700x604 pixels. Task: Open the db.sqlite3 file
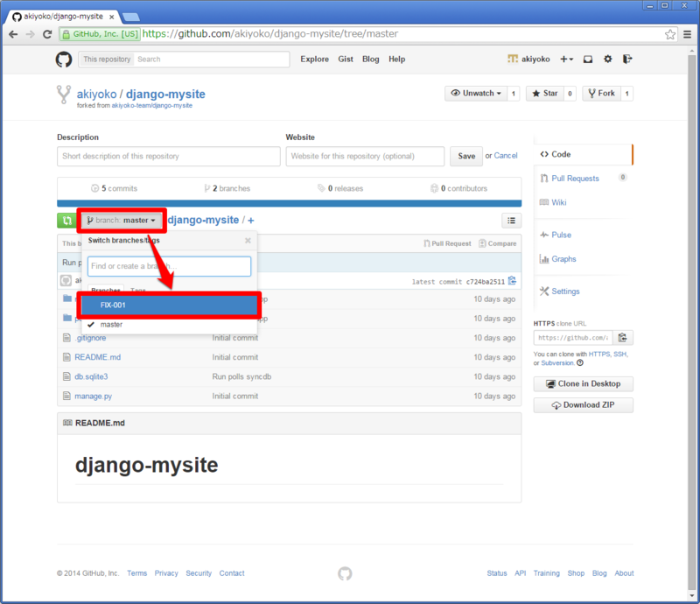(x=91, y=376)
